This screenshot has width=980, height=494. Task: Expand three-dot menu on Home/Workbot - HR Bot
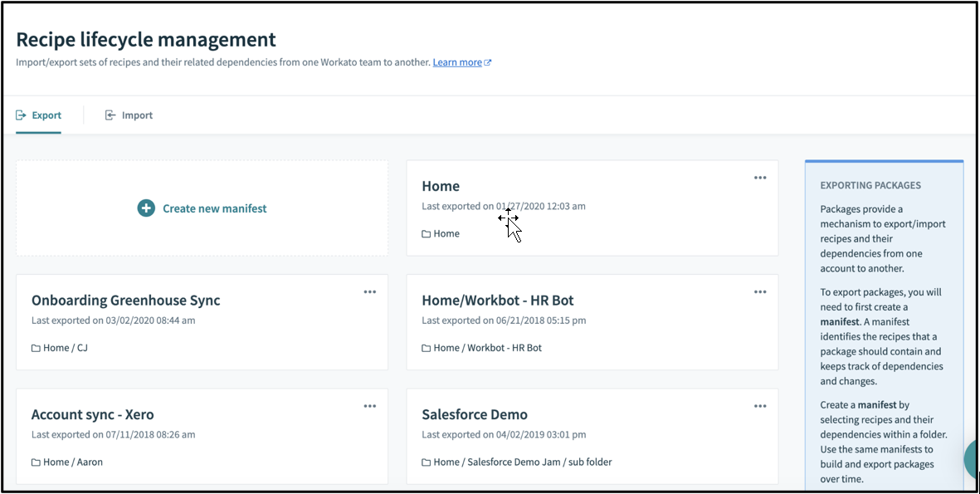(x=760, y=292)
